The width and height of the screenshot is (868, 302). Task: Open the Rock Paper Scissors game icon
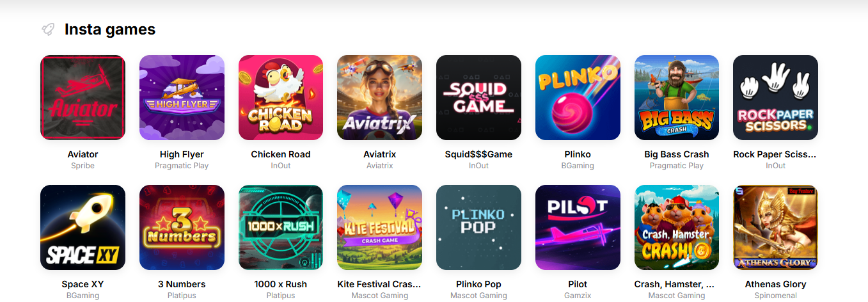[x=775, y=97]
